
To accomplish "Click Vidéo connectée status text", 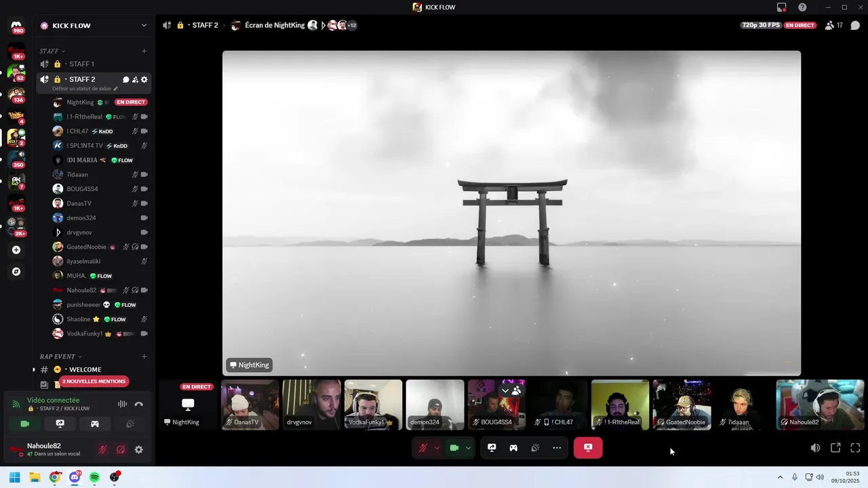I will click(54, 401).
